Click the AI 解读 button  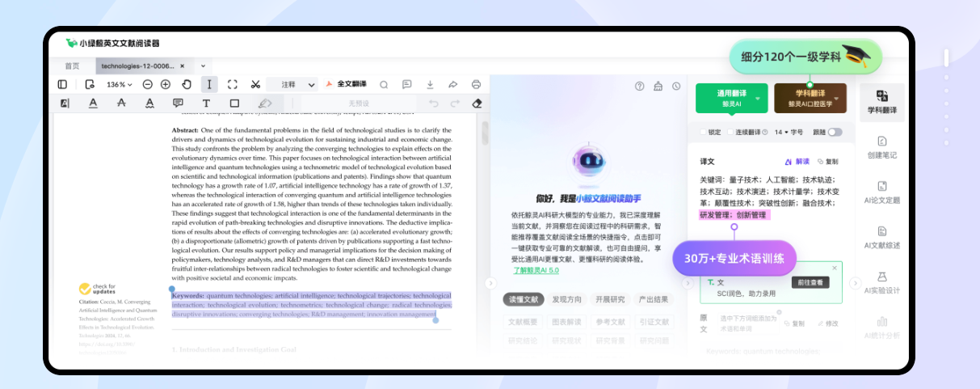(797, 162)
